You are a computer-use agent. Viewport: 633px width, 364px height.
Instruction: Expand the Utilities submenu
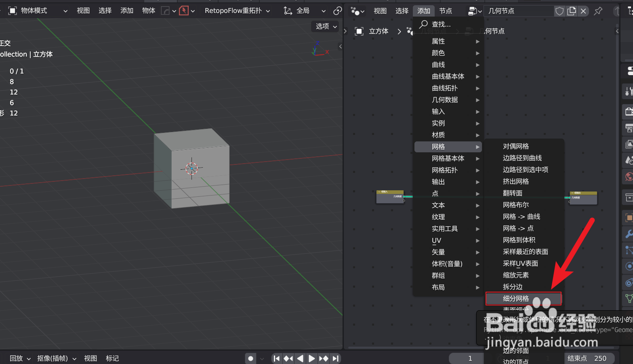(x=448, y=229)
